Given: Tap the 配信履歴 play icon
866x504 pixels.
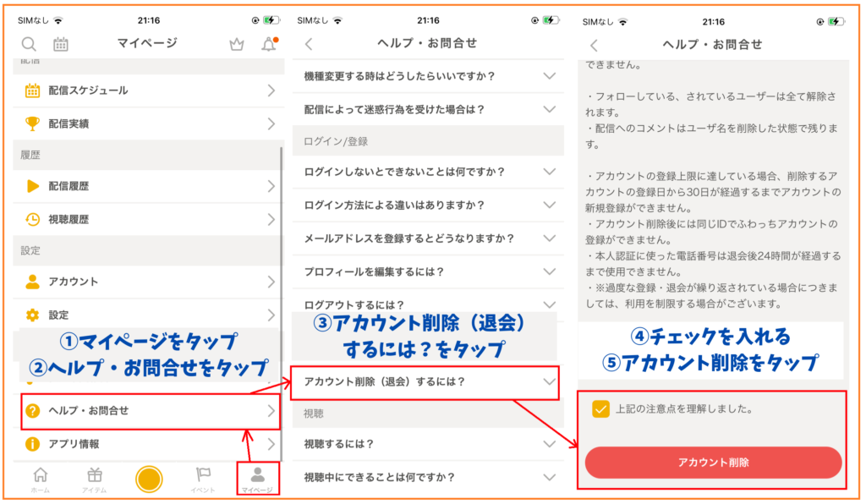Looking at the screenshot, I should pos(33,186).
